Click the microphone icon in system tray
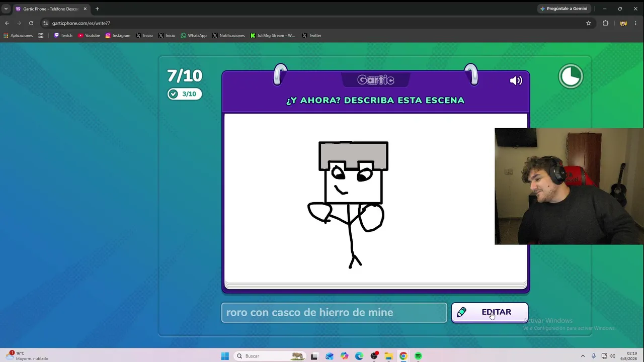 [594, 356]
